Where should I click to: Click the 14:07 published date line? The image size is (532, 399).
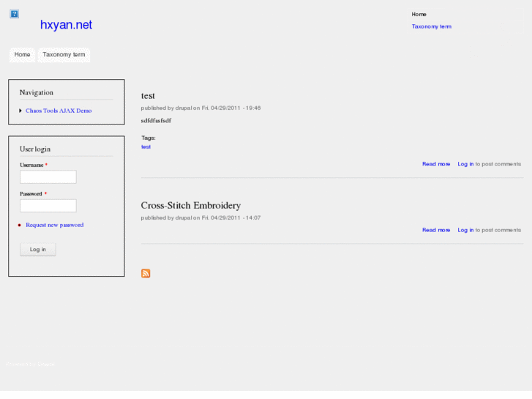point(201,217)
